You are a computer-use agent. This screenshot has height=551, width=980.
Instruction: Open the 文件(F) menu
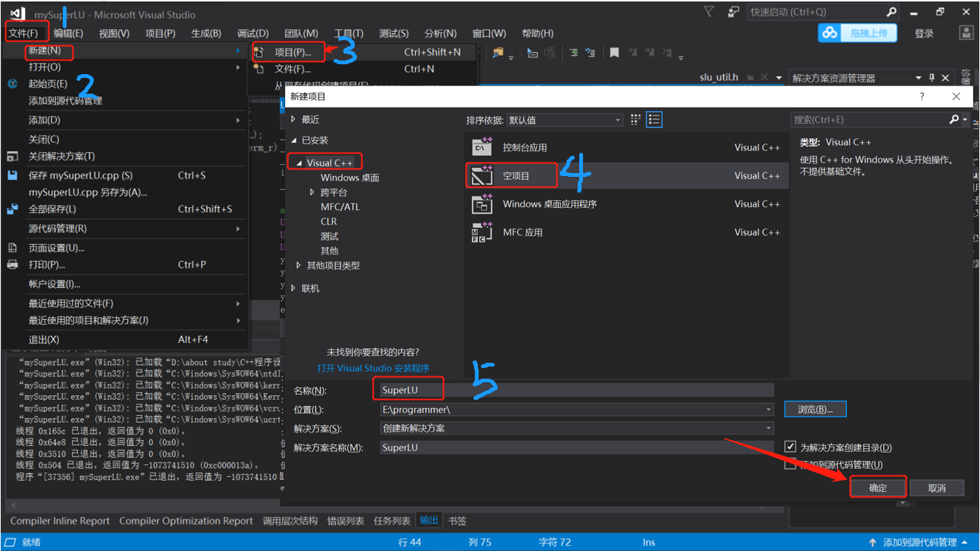(x=23, y=33)
